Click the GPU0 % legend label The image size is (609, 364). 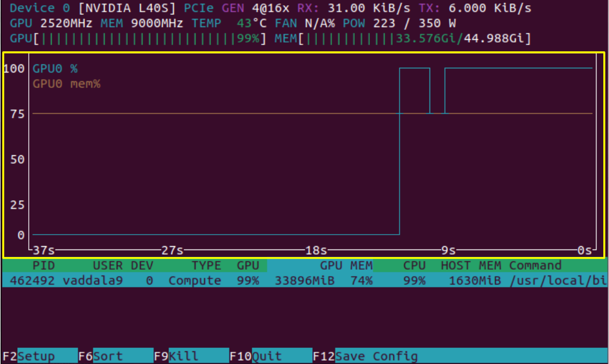[55, 68]
